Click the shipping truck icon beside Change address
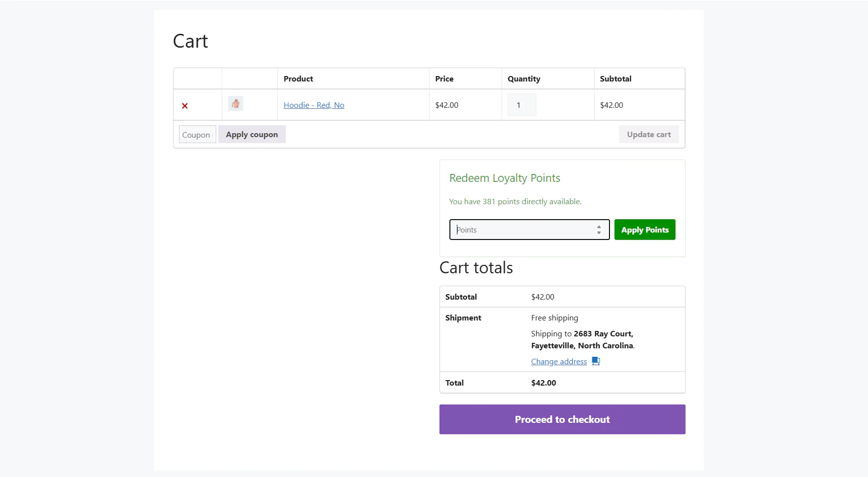 tap(596, 361)
